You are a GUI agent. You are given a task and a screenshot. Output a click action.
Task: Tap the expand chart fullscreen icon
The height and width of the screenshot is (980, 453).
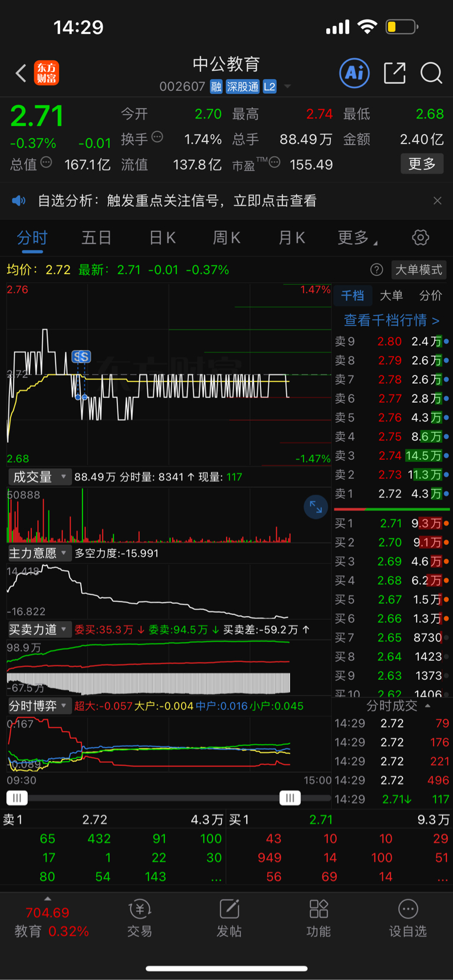[316, 507]
